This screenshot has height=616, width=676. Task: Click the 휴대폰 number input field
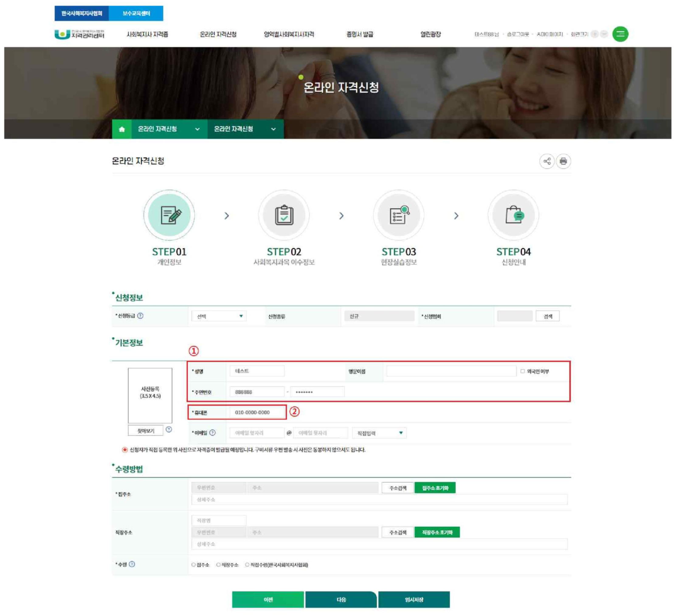click(257, 412)
